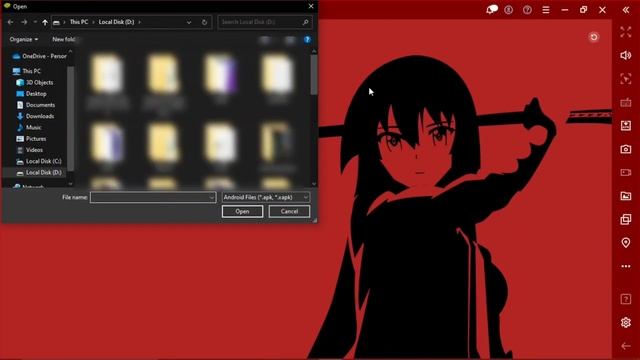
Task: Click the APK install icon in sidebar
Action: pyautogui.click(x=626, y=126)
